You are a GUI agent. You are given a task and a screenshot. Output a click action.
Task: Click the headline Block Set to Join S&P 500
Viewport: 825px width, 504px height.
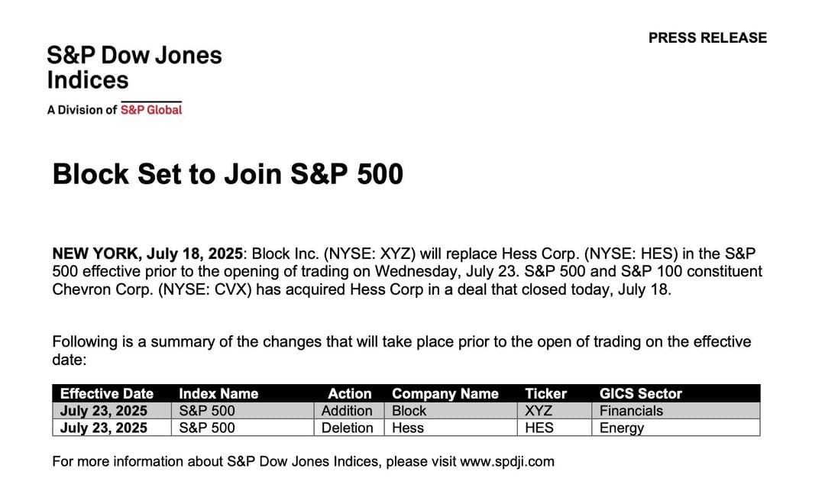point(228,173)
